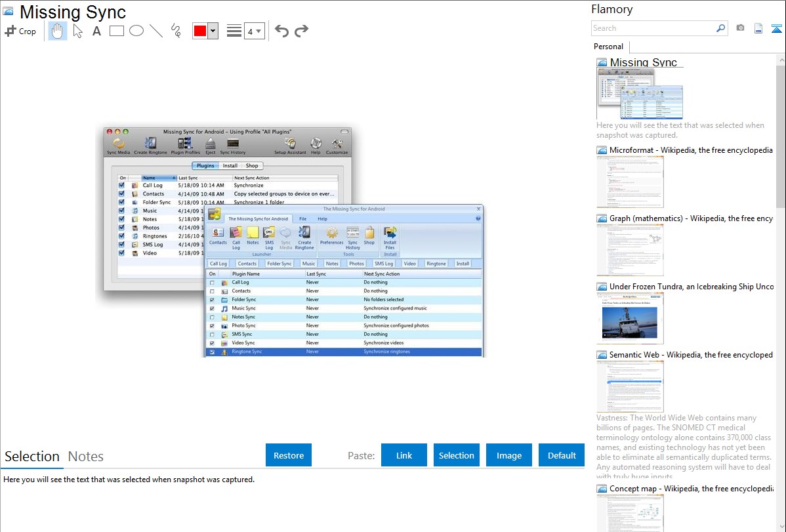Screen dimensions: 786x532
Task: Open the color picker dropdown arrow
Action: (213, 31)
